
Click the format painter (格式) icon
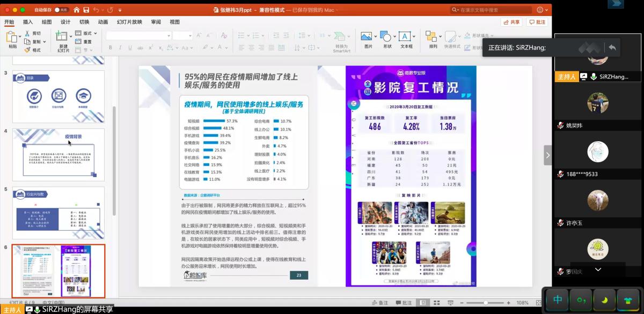click(x=27, y=50)
